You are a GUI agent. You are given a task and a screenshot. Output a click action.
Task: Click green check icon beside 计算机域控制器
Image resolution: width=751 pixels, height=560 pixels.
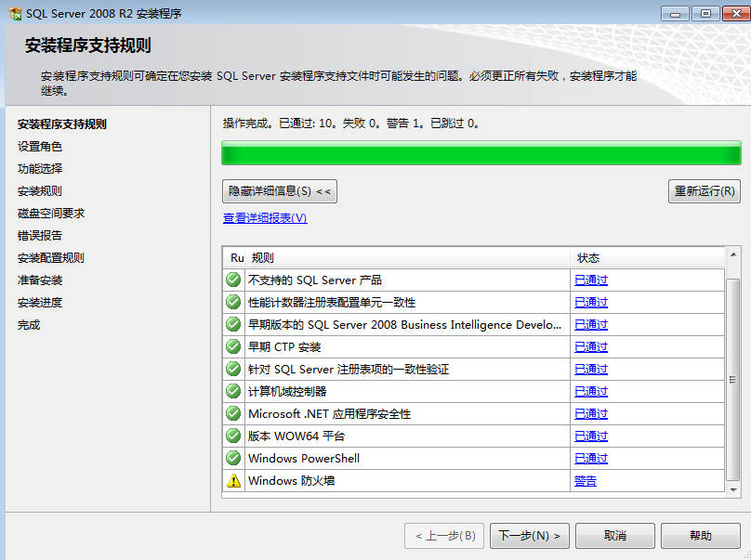pyautogui.click(x=233, y=391)
